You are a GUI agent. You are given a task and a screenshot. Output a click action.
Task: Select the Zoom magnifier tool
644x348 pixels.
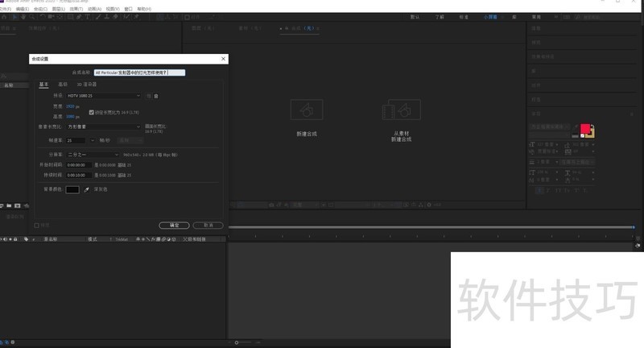click(31, 17)
